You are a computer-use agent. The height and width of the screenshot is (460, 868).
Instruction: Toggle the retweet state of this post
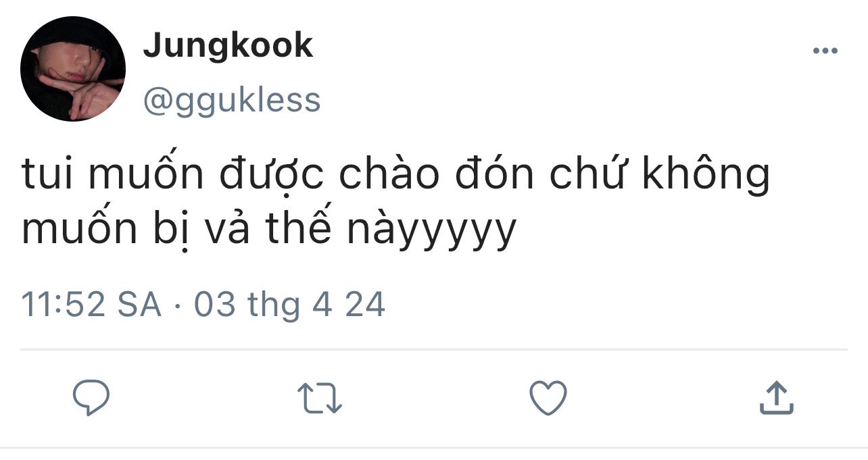coord(320,398)
